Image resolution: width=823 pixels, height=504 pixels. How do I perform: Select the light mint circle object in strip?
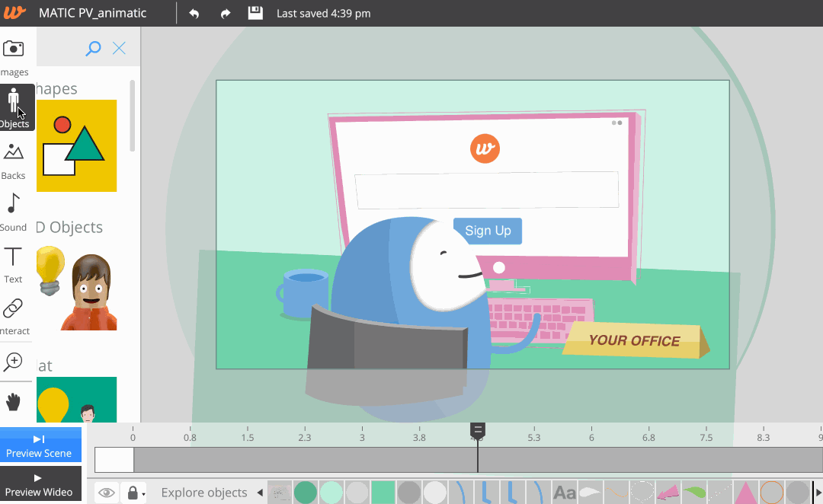click(331, 493)
